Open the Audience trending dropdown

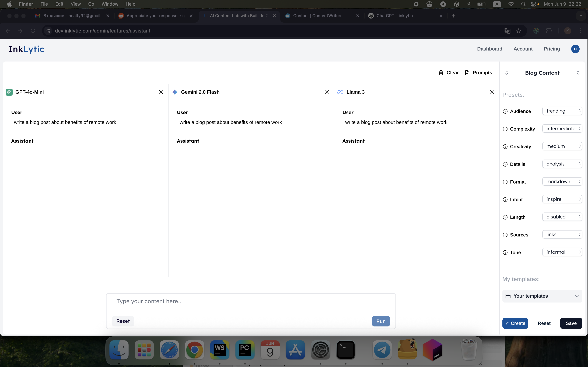(562, 111)
